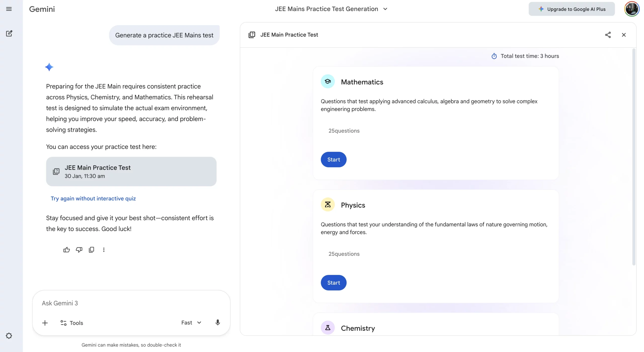Copy the Gemini response
This screenshot has height=352, width=644.
click(91, 249)
